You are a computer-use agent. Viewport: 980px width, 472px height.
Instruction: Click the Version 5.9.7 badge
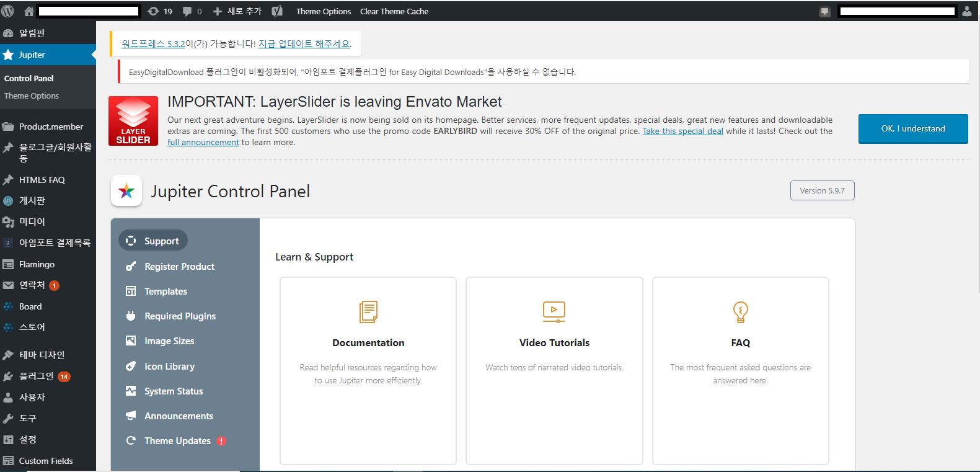(x=822, y=191)
